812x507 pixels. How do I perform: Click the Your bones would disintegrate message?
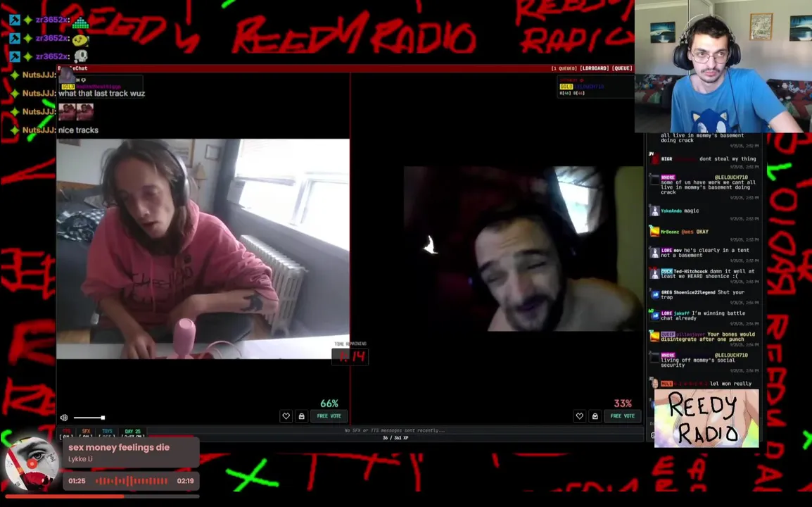(704, 337)
